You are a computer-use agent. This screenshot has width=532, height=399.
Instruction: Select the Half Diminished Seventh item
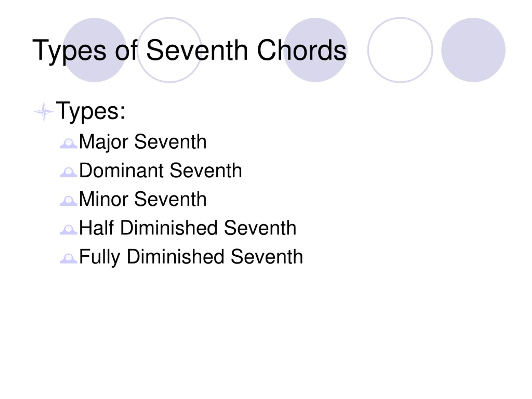pyautogui.click(x=188, y=228)
